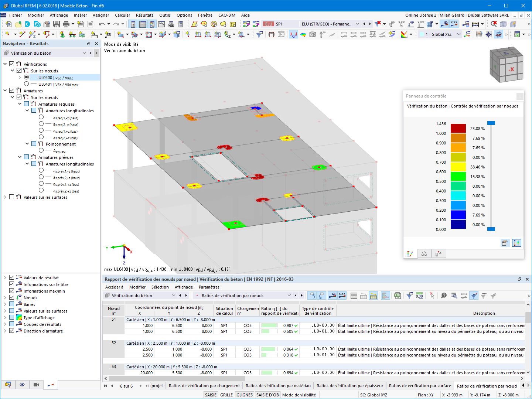Image resolution: width=532 pixels, height=399 pixels.
Task: Open the Vérification du béton navigator dropdown
Action: tap(84, 53)
